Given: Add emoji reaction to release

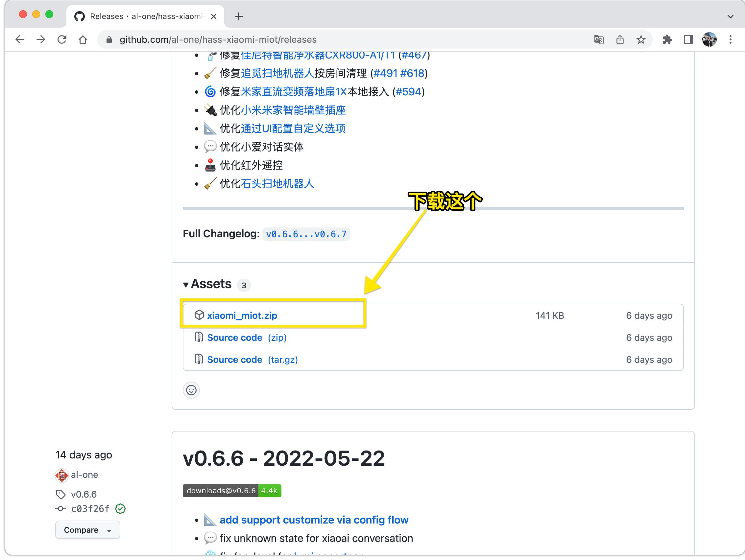Looking at the screenshot, I should [x=191, y=390].
